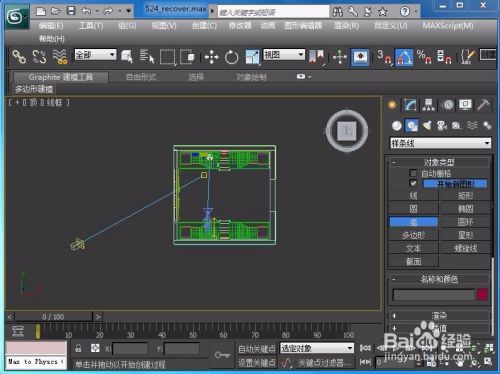The image size is (500, 374).
Task: Open the MAXScript(M) menu
Action: (448, 26)
